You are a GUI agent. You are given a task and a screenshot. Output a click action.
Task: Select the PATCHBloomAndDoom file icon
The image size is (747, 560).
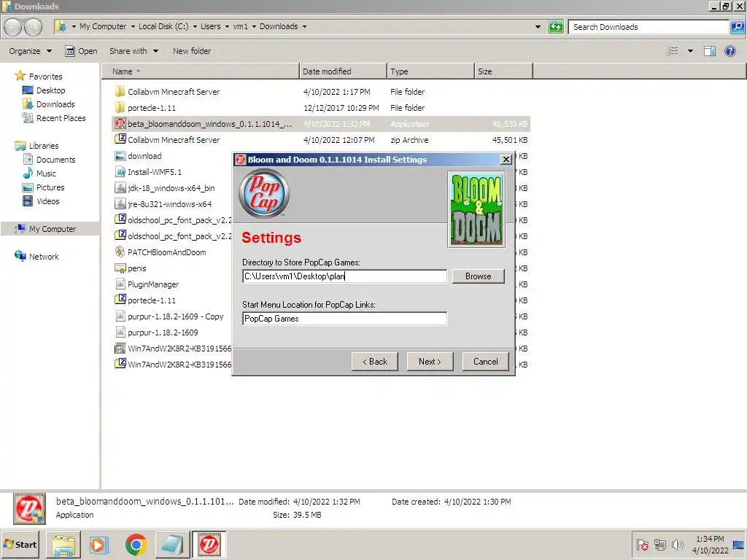point(120,252)
